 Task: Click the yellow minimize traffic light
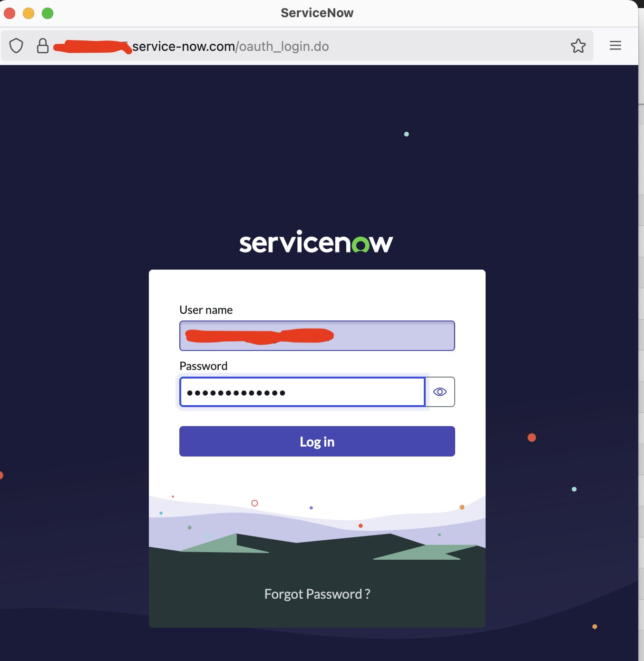click(28, 13)
